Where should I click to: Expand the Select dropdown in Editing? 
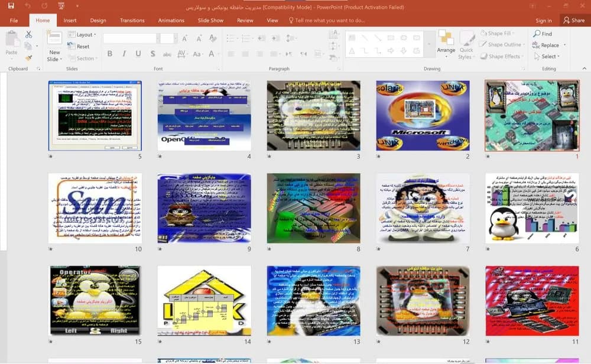tap(547, 56)
